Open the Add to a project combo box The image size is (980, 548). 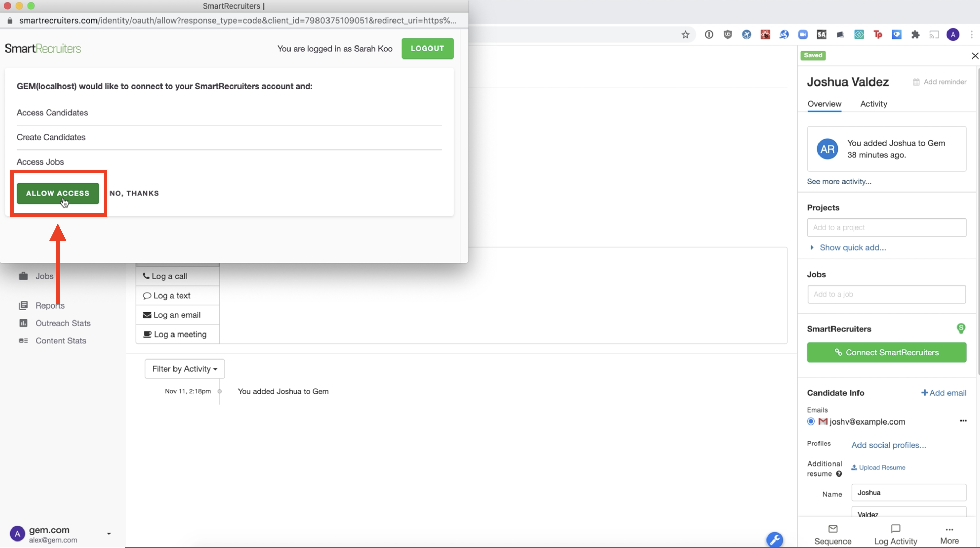(x=886, y=227)
